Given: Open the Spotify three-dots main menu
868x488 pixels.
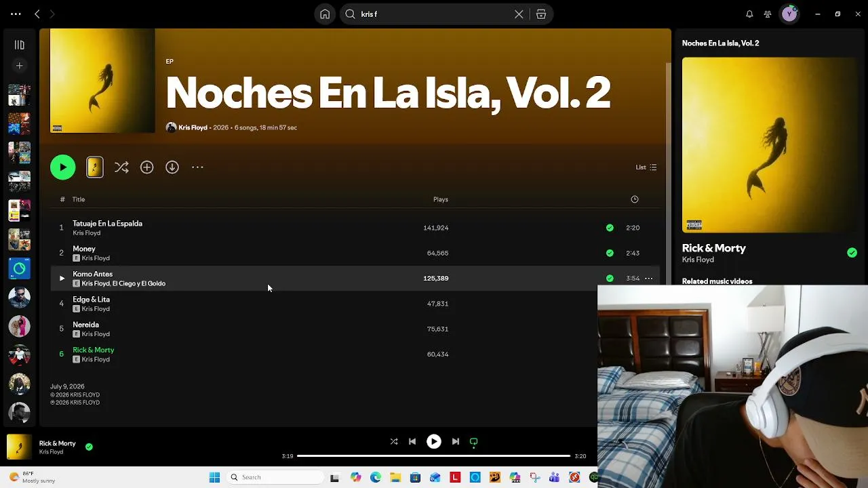Looking at the screenshot, I should pos(16,14).
